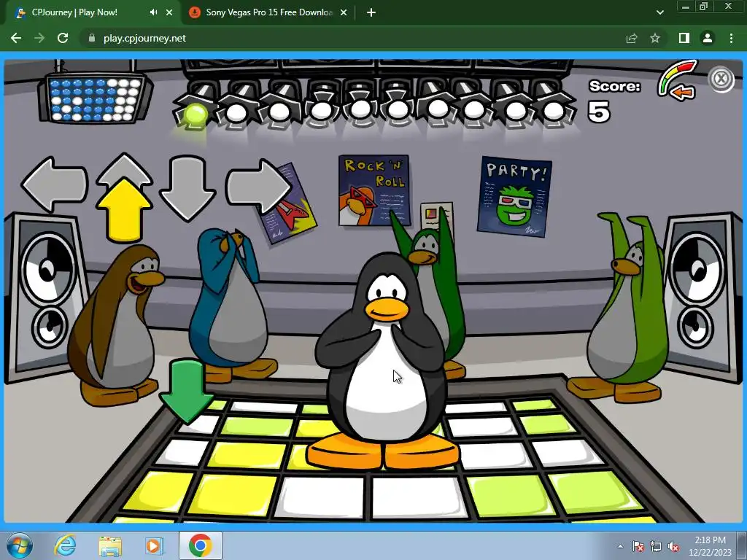
Task: Bookmark this page with star
Action: 655,38
